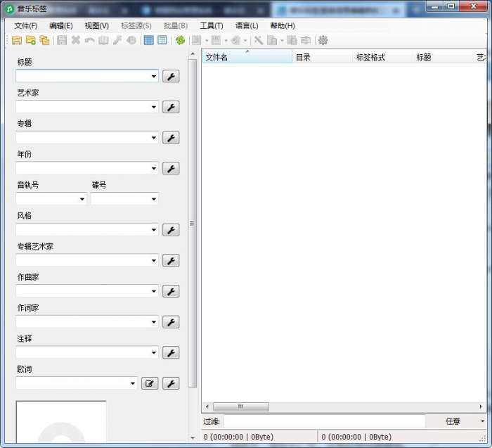This screenshot has height=448, width=492.
Task: Click the grayed wrench toolbar icon
Action: pos(117,40)
